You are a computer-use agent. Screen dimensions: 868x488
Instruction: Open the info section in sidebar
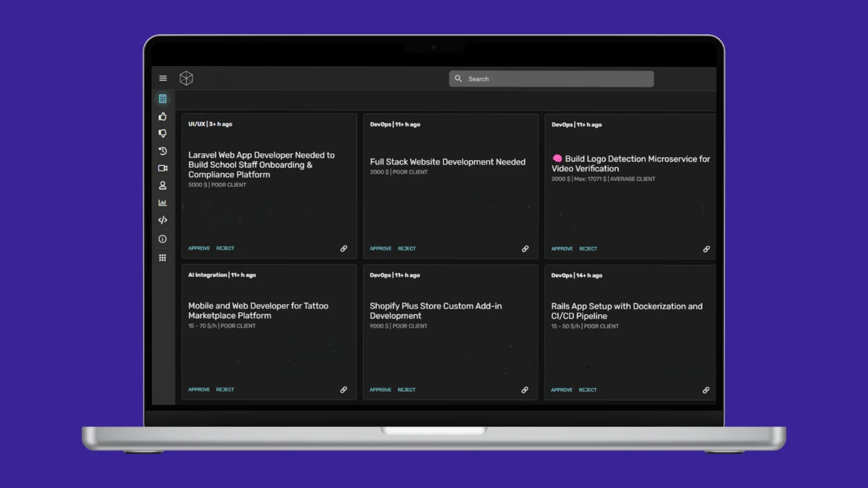click(163, 238)
